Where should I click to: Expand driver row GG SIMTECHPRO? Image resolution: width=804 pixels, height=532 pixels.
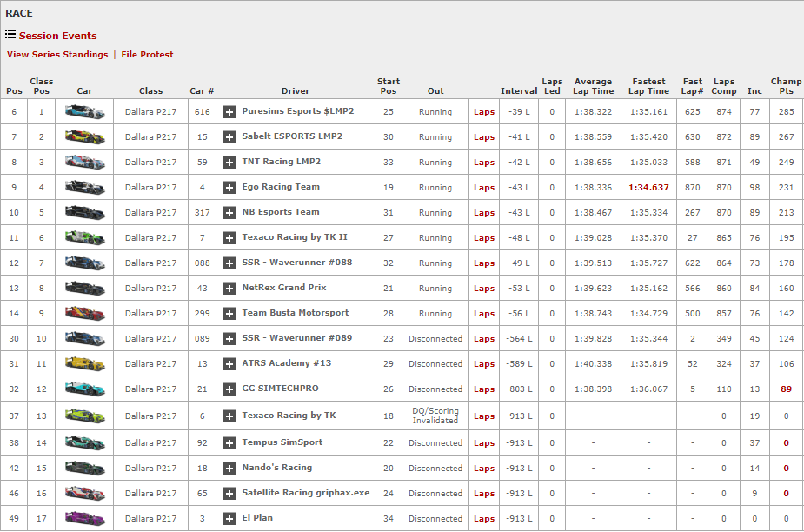click(x=229, y=389)
